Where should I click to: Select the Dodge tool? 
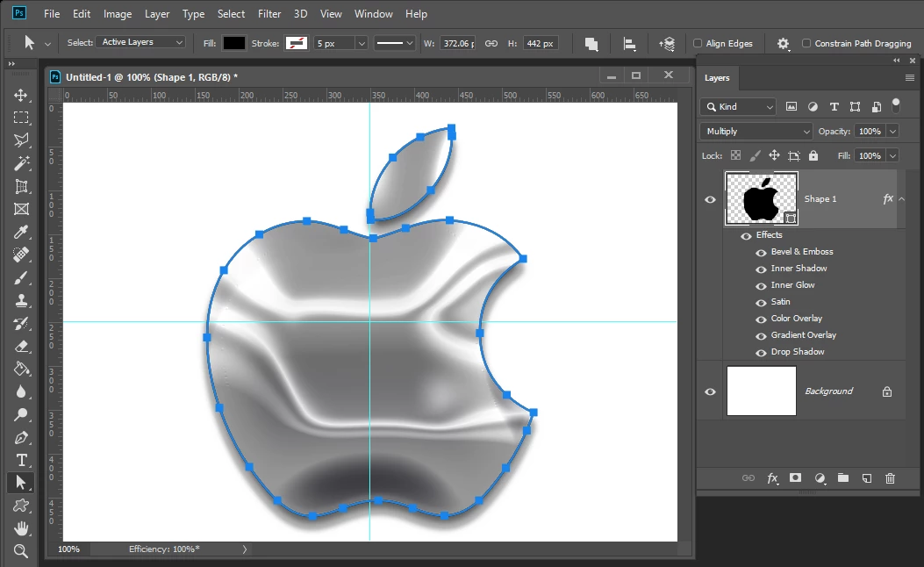click(x=21, y=415)
